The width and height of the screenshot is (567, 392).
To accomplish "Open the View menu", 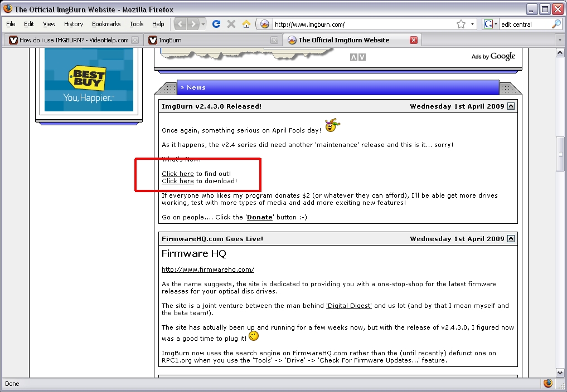I will point(49,24).
